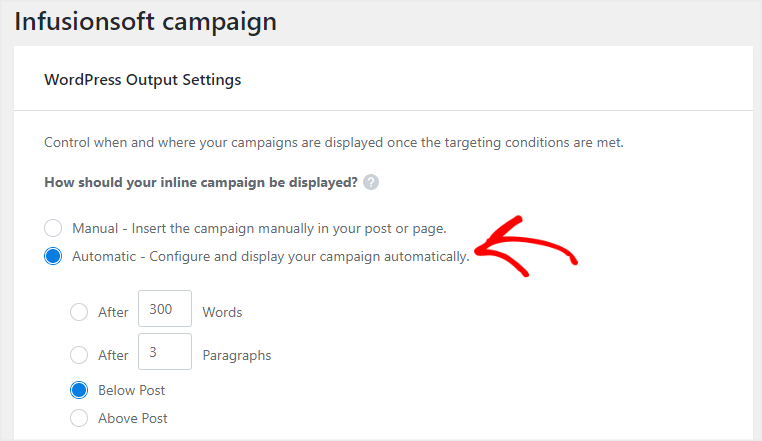The height and width of the screenshot is (441, 762).
Task: Click the 'Above Post' label text
Action: (x=133, y=419)
